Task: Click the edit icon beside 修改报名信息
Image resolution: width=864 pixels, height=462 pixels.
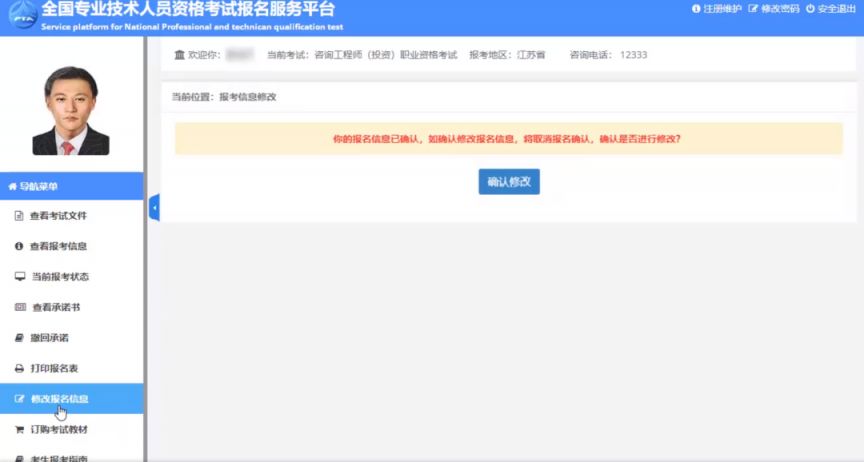Action: pos(19,399)
